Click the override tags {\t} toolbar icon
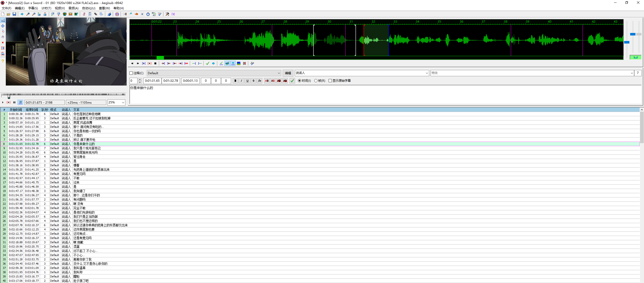The height and width of the screenshot is (283, 644). [173, 14]
